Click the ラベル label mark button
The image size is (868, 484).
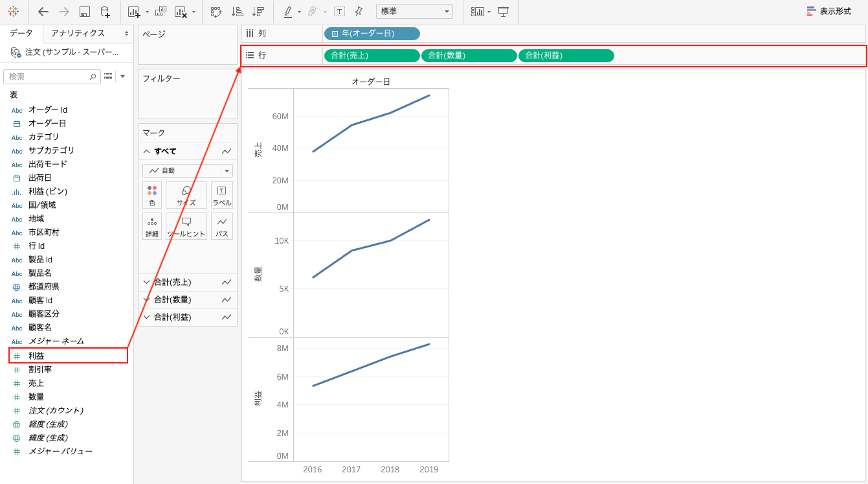222,195
